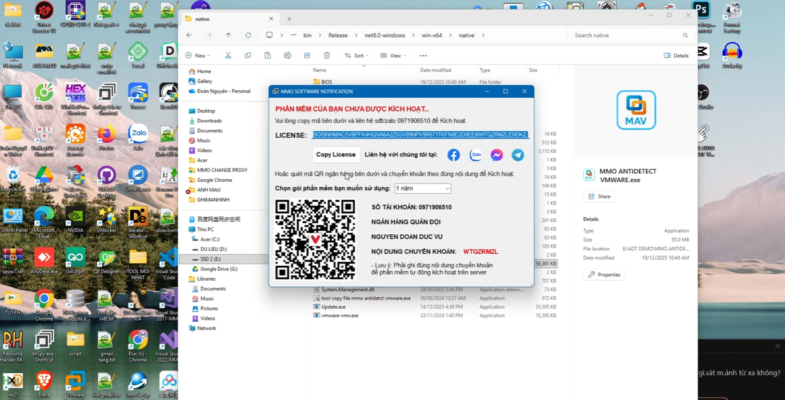Image resolution: width=785 pixels, height=400 pixels.
Task: Open MMO CHANGE PROXY folder in sidebar
Action: click(222, 170)
